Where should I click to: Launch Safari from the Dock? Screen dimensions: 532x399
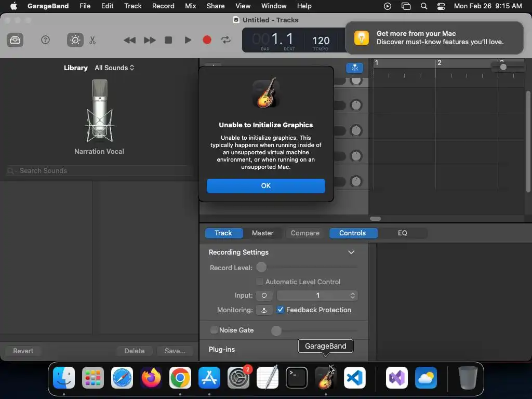pos(122,377)
